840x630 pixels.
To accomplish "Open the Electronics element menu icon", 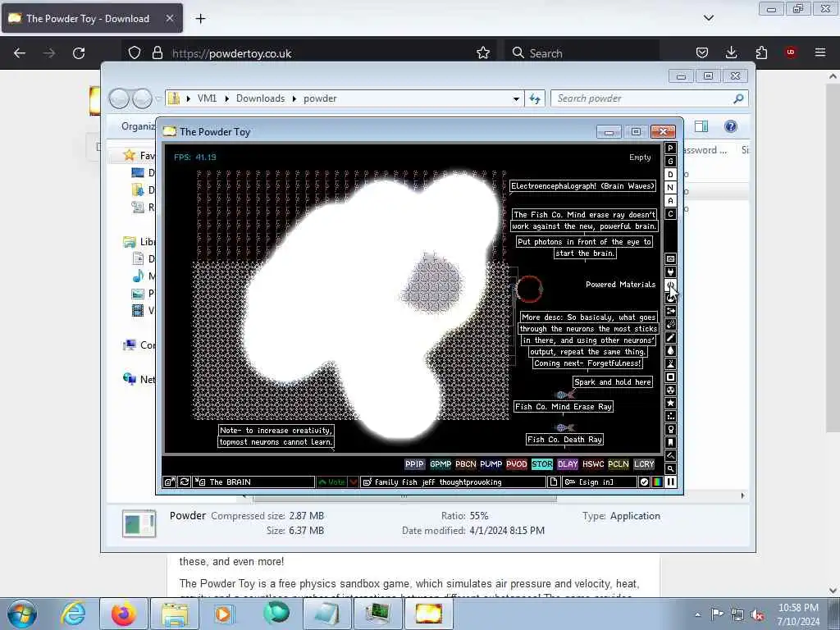I will point(670,272).
